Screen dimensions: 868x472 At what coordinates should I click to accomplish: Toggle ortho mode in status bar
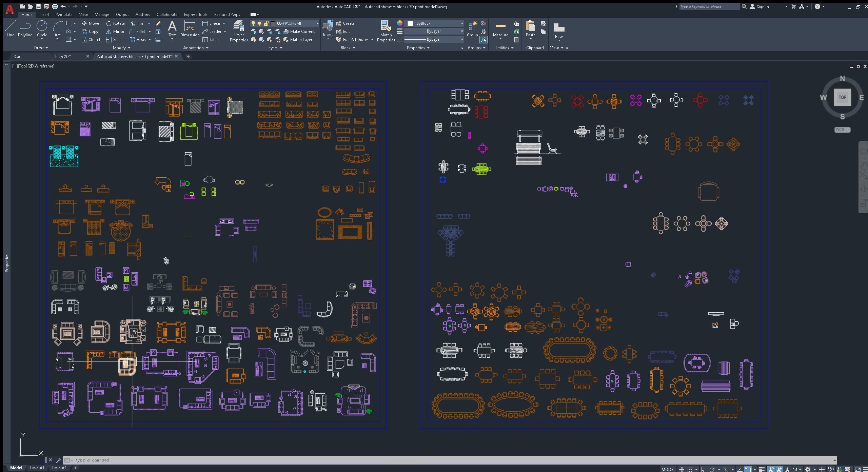tap(703, 469)
